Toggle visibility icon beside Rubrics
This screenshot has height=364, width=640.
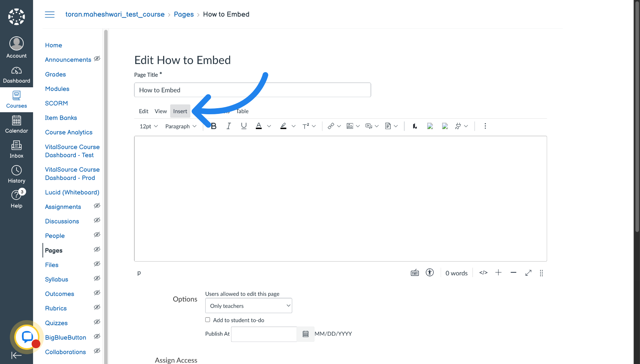[97, 307]
